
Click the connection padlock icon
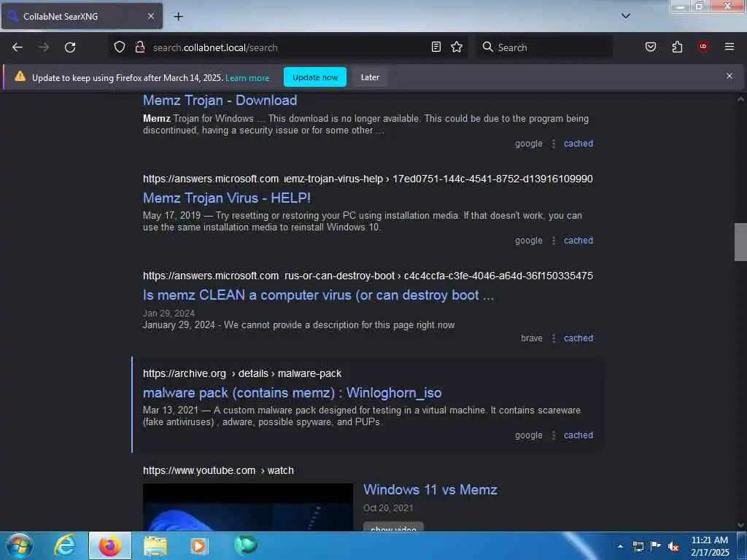pos(139,47)
